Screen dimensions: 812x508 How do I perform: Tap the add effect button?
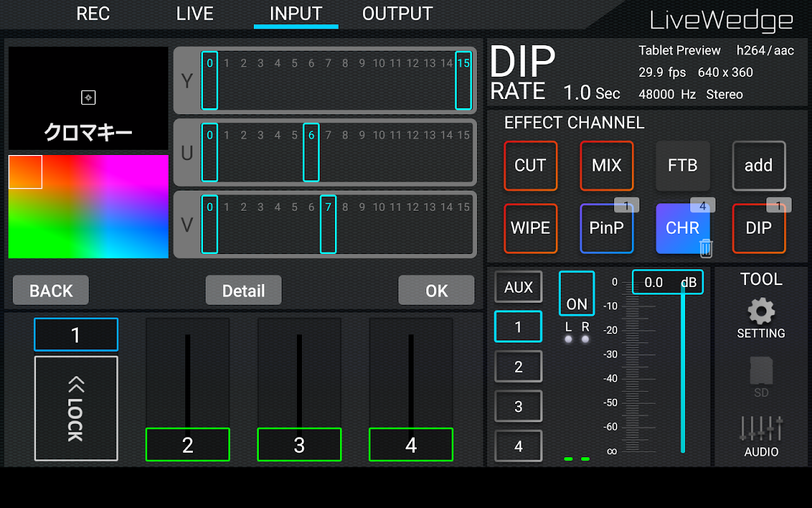pos(759,166)
